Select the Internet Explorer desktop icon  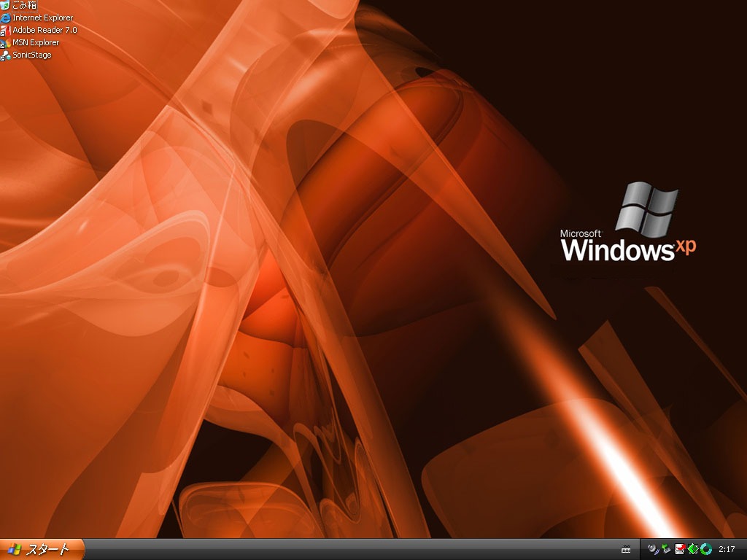point(36,17)
